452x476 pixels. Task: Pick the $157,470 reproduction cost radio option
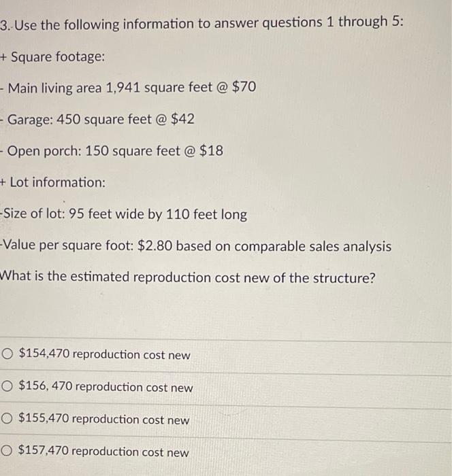click(x=6, y=451)
